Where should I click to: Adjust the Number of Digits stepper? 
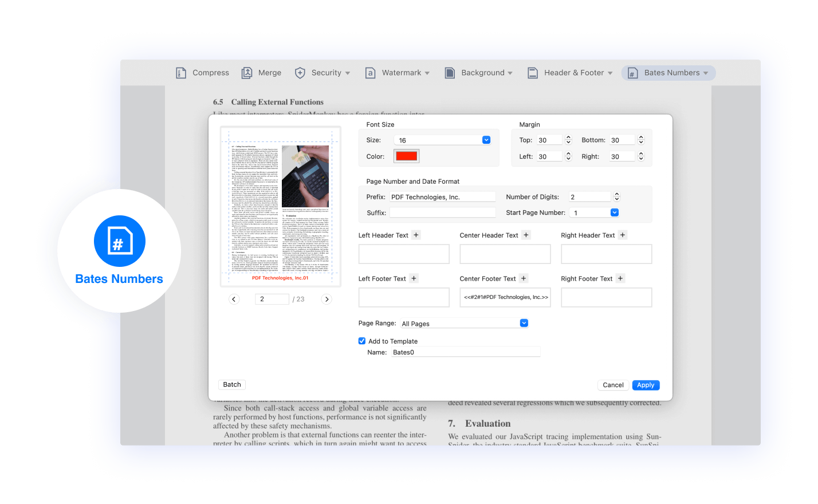[x=617, y=196]
